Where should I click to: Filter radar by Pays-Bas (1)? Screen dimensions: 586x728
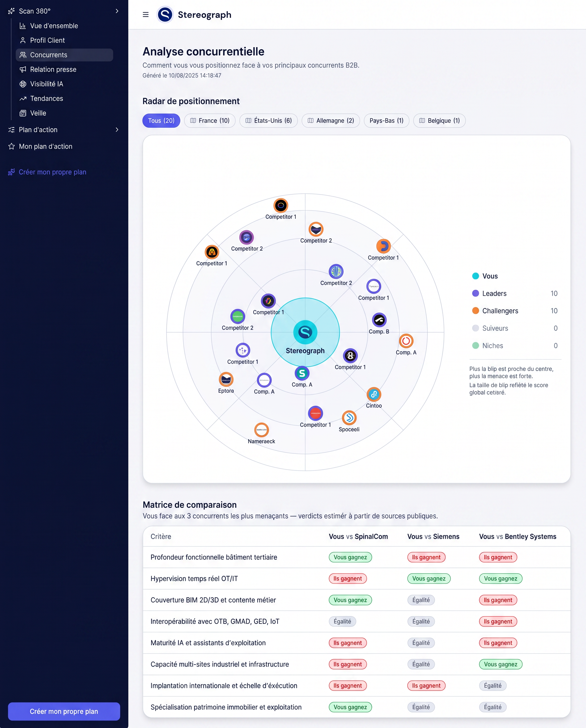[386, 121]
